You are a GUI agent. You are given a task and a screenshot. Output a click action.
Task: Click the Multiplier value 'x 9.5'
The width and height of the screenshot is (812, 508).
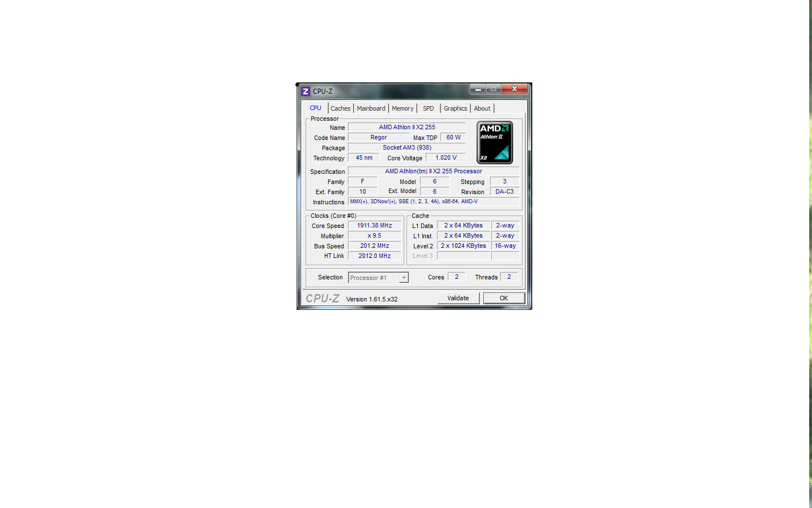[x=374, y=235]
